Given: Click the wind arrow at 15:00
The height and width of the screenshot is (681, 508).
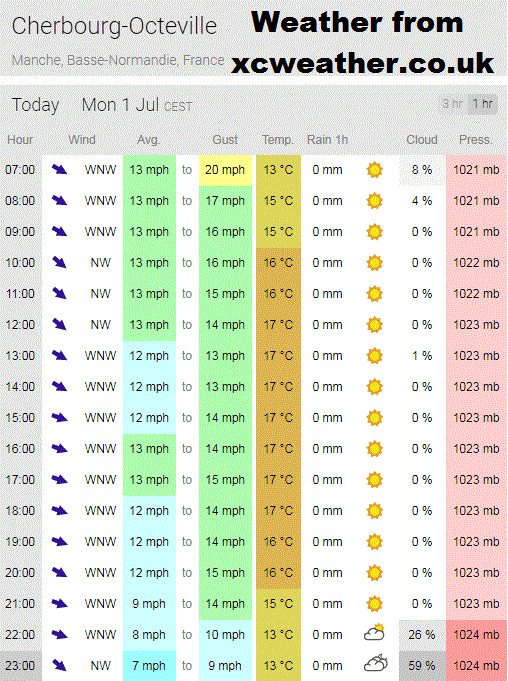Looking at the screenshot, I should 59,418.
